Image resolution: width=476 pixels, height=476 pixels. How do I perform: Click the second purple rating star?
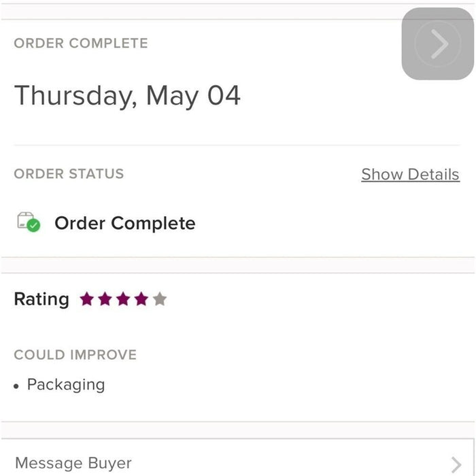tap(105, 299)
